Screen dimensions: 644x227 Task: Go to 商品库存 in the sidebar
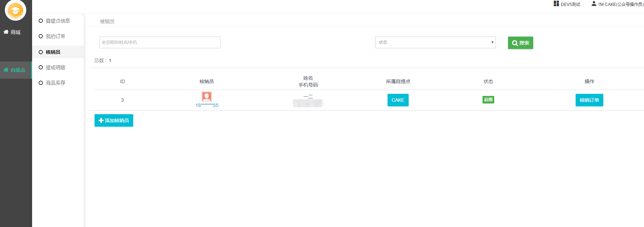(x=55, y=83)
